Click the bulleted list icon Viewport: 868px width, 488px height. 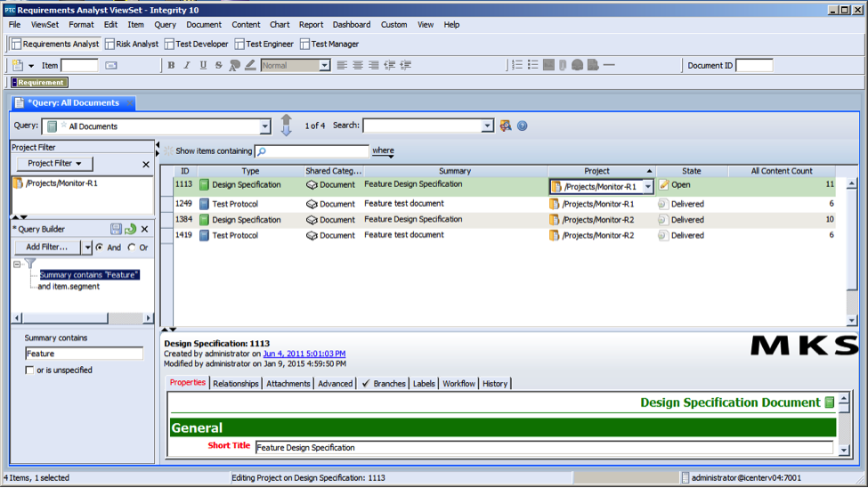[532, 65]
